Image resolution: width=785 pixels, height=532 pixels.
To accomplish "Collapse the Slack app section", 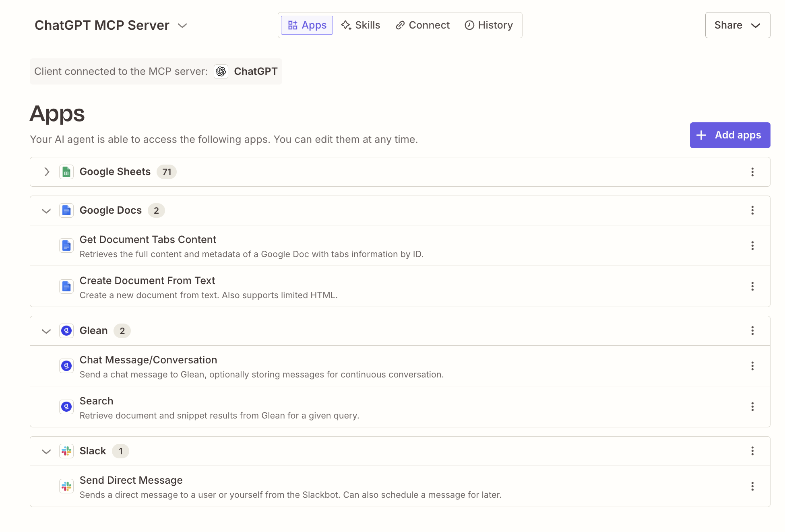I will tap(46, 452).
